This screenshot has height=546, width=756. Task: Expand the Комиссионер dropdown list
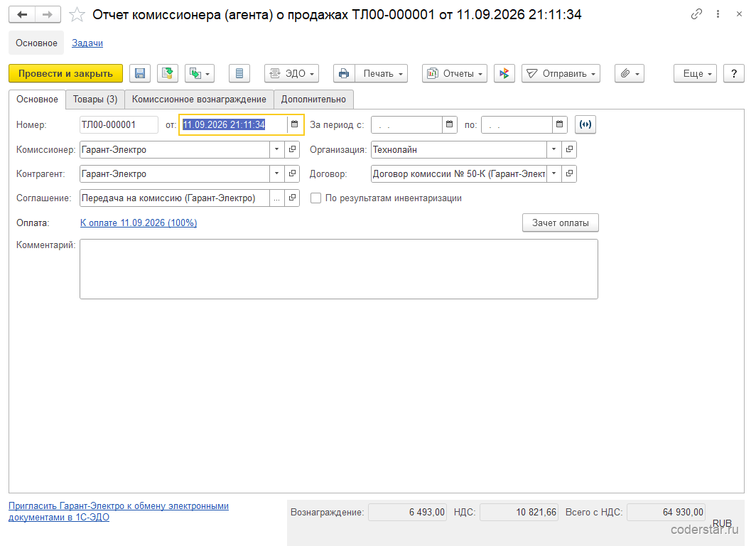pyautogui.click(x=277, y=149)
